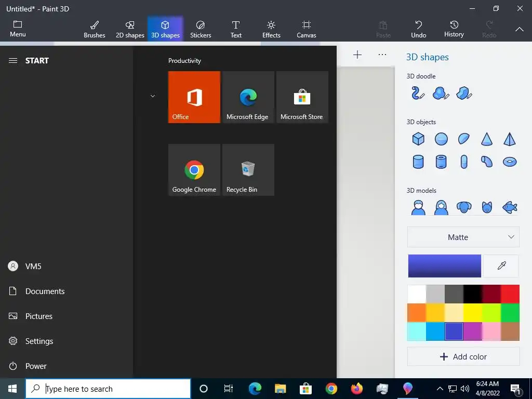Insert a 3D capsule object
This screenshot has width=532, height=399.
pyautogui.click(x=464, y=162)
